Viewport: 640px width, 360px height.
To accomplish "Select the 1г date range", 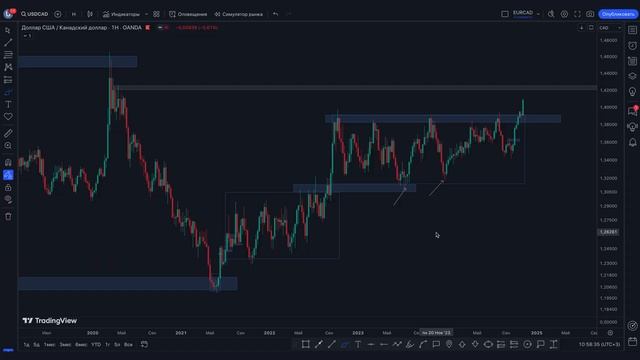I will pyautogui.click(x=107, y=344).
